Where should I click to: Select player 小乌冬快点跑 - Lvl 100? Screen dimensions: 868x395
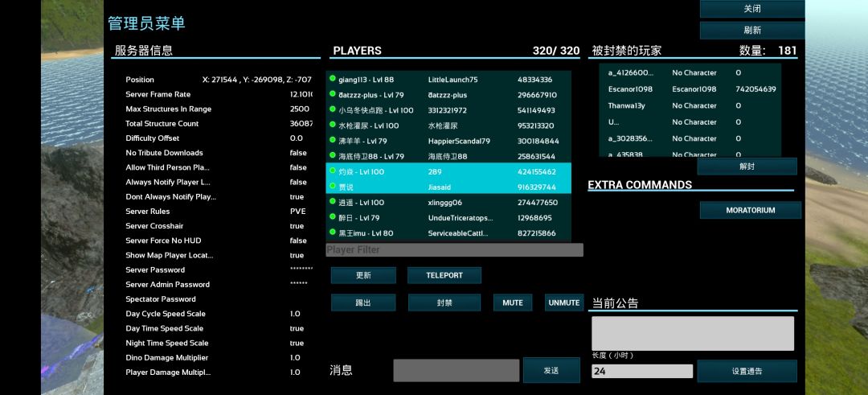point(448,110)
